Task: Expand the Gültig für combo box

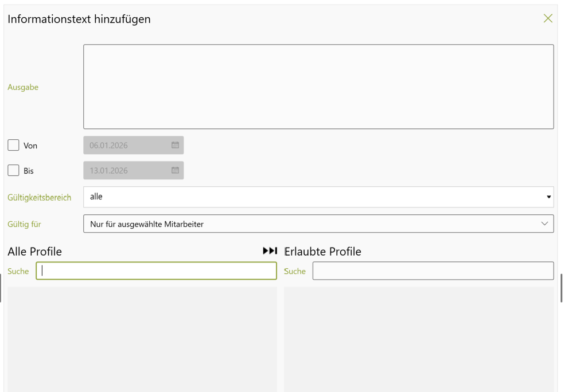Action: click(x=318, y=224)
